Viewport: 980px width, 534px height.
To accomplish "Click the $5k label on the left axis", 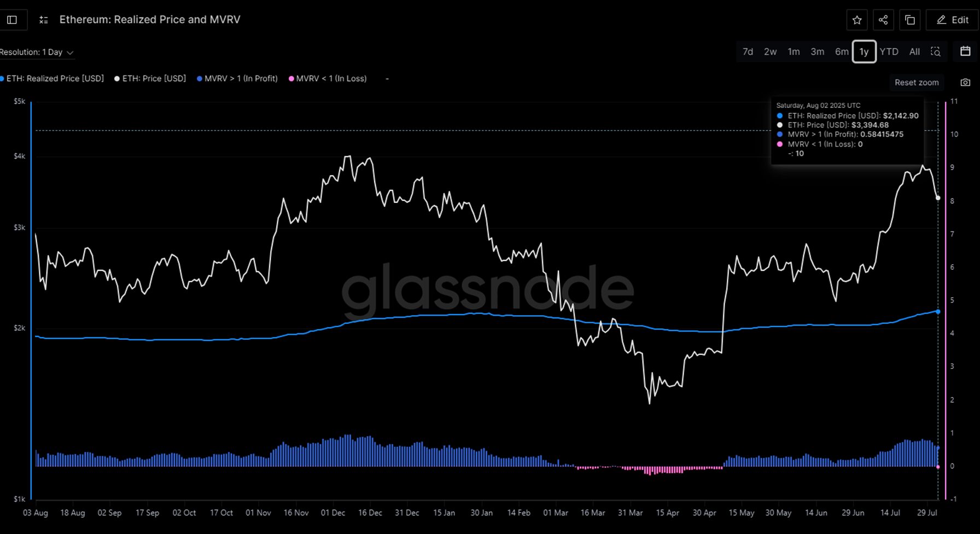I will pos(20,101).
